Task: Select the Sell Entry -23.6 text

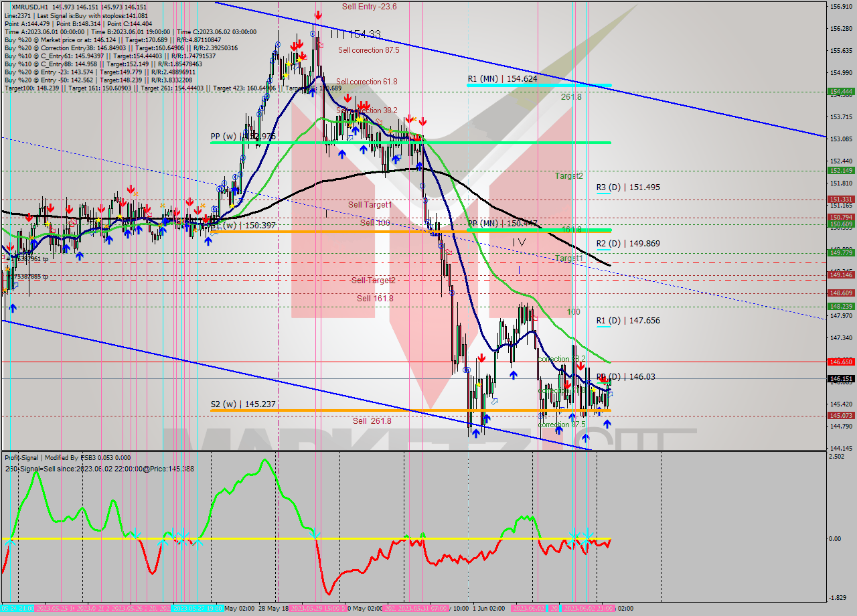Action: click(369, 7)
